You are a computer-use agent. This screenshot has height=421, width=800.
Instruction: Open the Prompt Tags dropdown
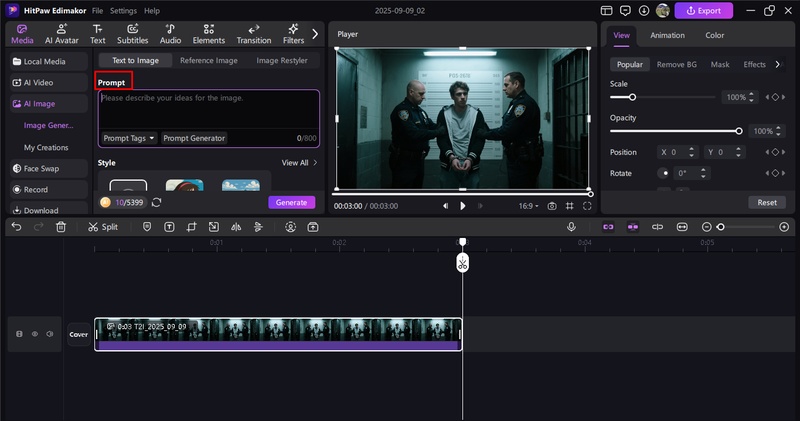(129, 138)
